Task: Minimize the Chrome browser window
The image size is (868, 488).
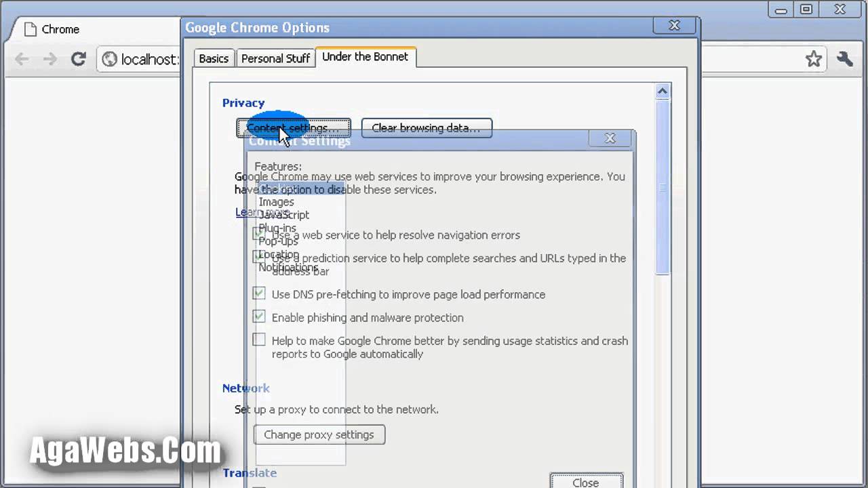Action: pos(781,9)
